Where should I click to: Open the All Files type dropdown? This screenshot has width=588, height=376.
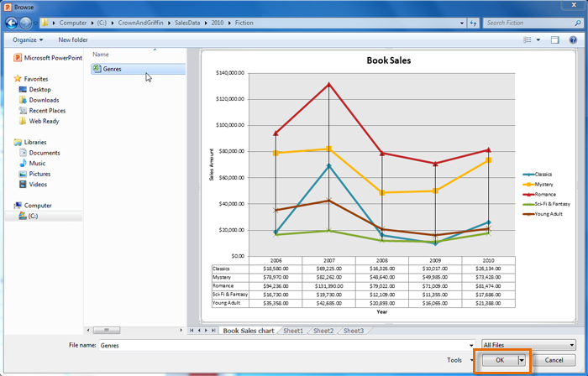coord(528,345)
